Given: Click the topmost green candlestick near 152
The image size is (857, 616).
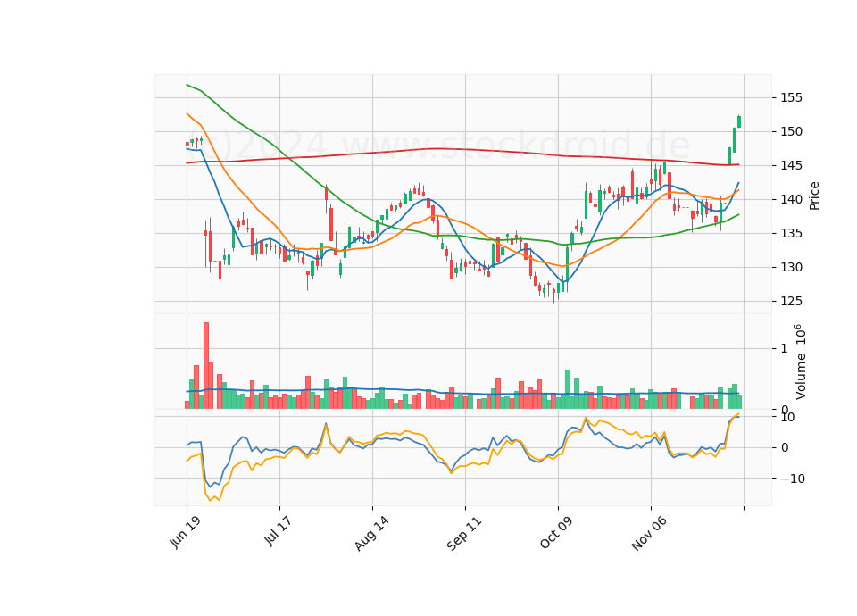Looking at the screenshot, I should click(739, 121).
